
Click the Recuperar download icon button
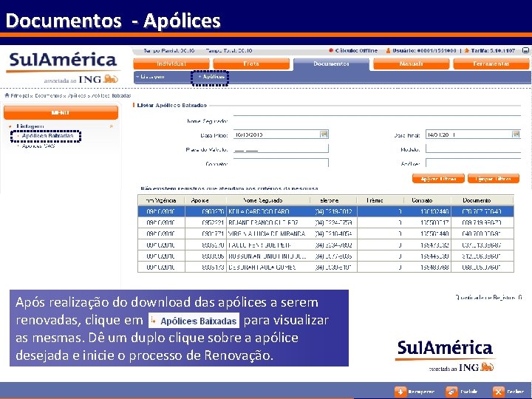[x=400, y=392]
